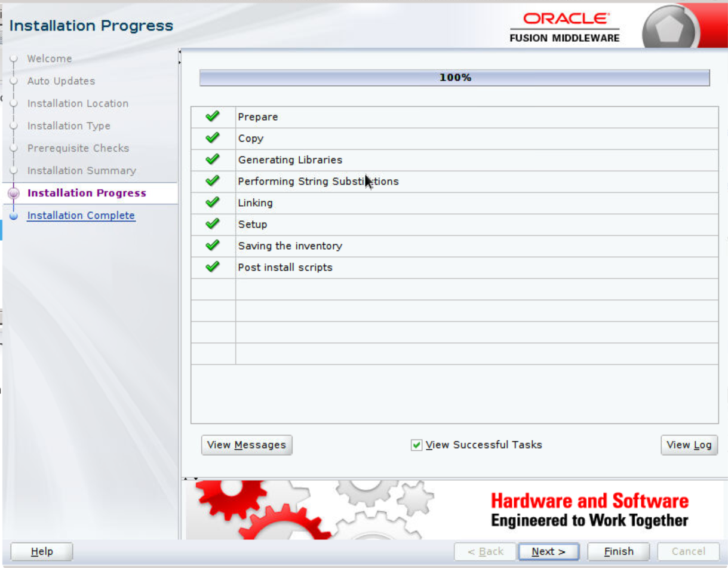Click the disabled Back button

coord(485,552)
